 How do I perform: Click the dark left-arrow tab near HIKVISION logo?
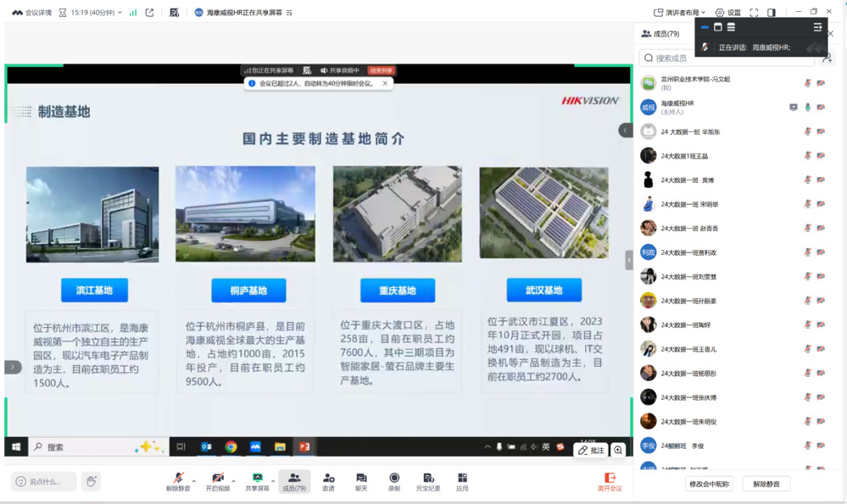tap(625, 130)
